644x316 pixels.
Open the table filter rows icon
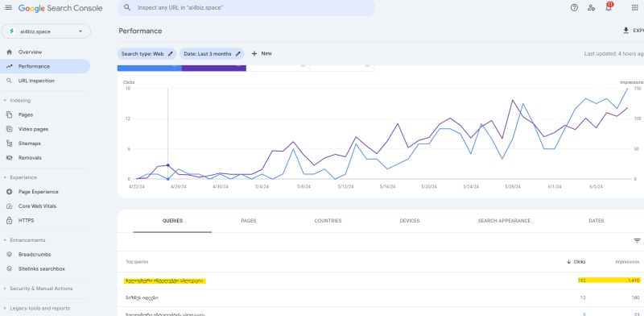[x=637, y=241]
